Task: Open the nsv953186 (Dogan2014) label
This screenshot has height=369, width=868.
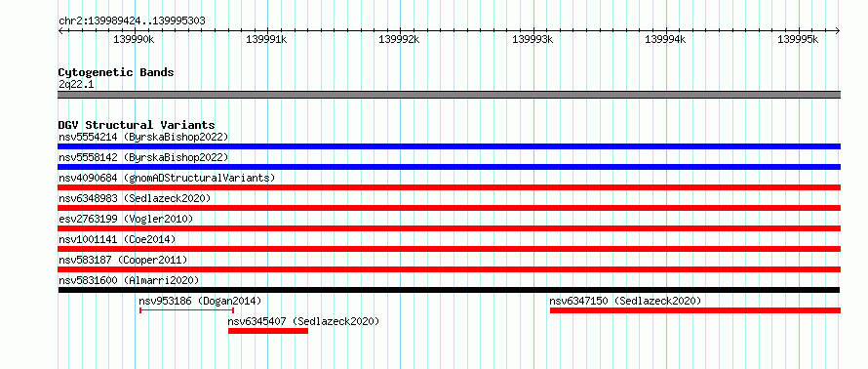Action: tap(200, 301)
